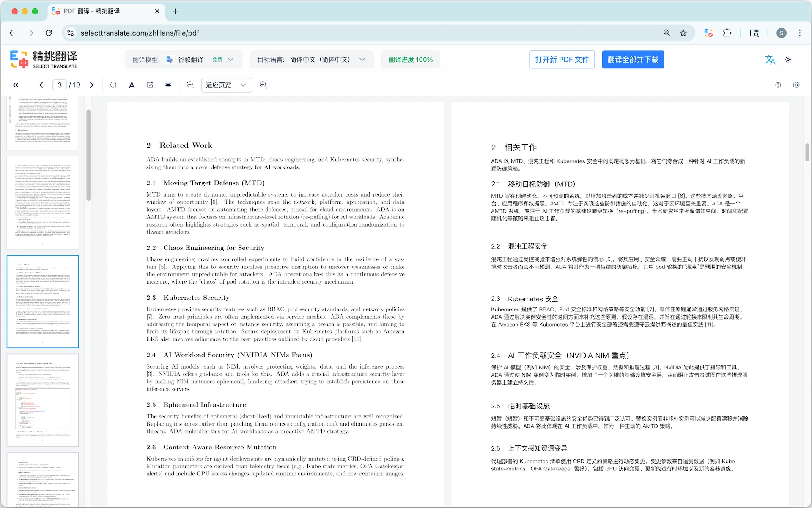
Task: Open the media/tab search icon in toolbar
Action: click(754, 33)
